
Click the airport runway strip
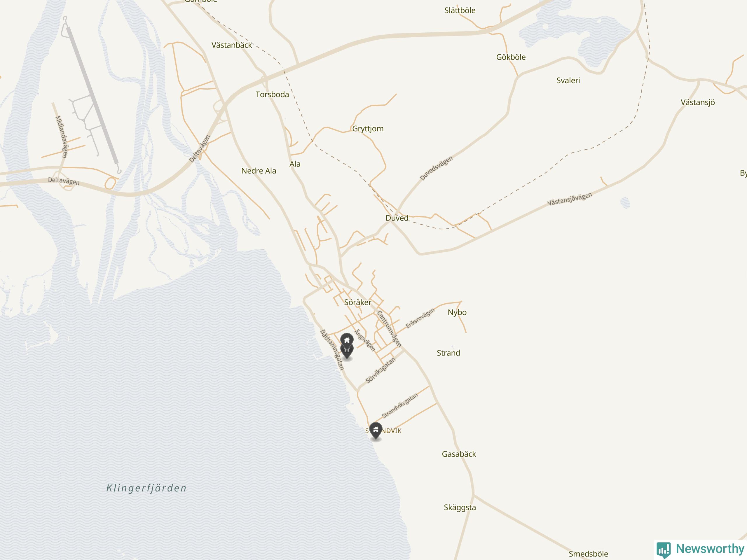(x=92, y=95)
